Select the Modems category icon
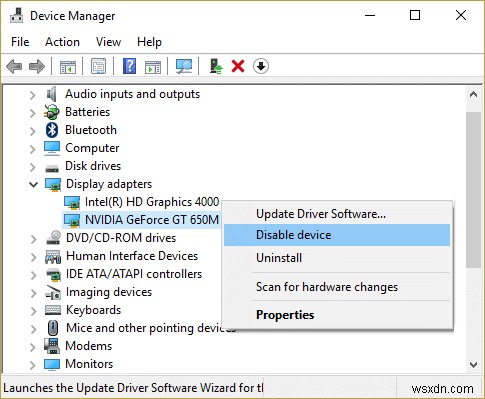485x399 pixels. click(52, 346)
